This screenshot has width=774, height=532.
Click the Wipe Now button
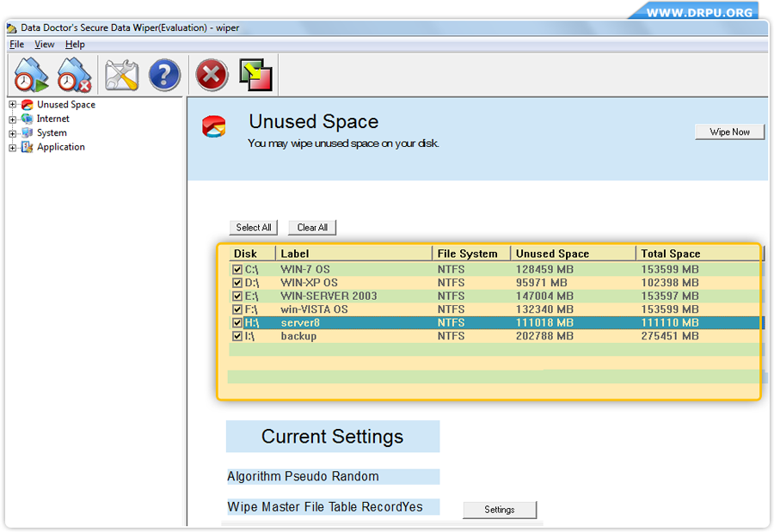click(729, 131)
